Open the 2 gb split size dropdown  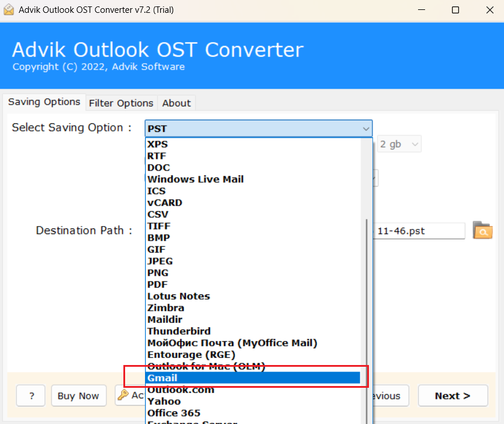point(399,144)
